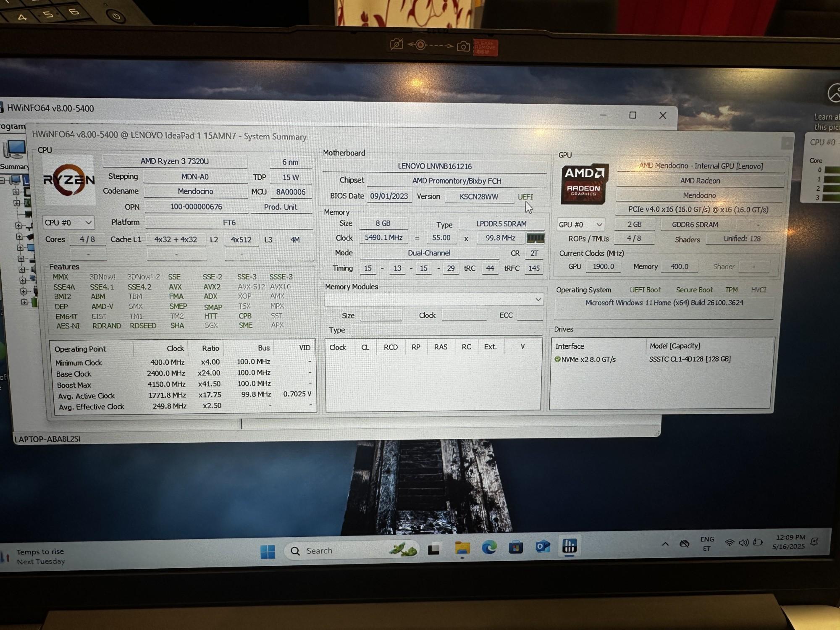Click the AMD Promontory/Bixby FCH chipset field
The image size is (840, 630).
click(x=457, y=181)
